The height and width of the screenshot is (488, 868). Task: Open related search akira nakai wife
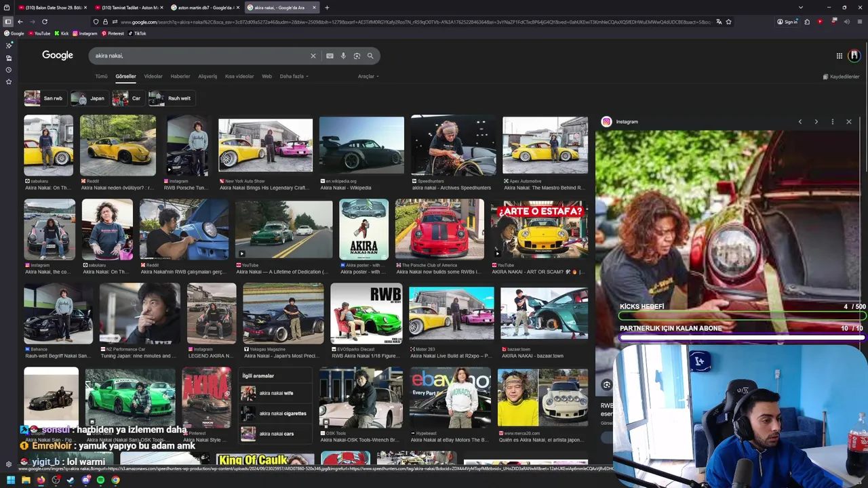point(276,393)
